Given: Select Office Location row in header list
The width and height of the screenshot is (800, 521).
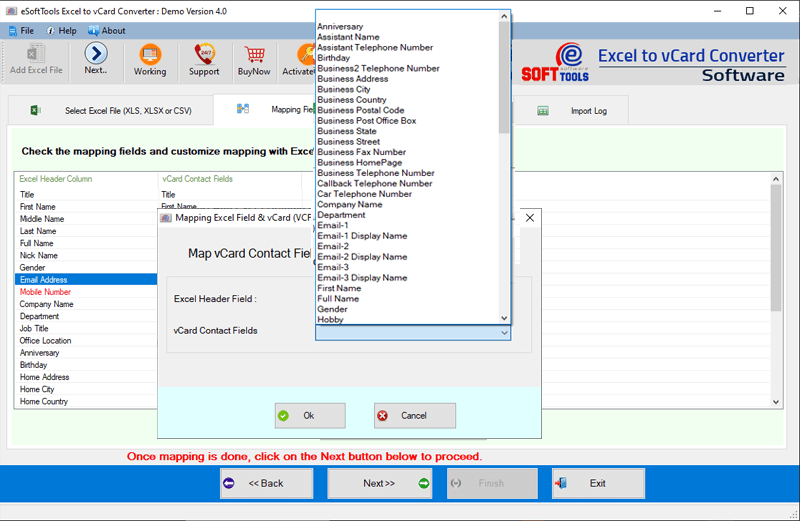Looking at the screenshot, I should [x=86, y=340].
